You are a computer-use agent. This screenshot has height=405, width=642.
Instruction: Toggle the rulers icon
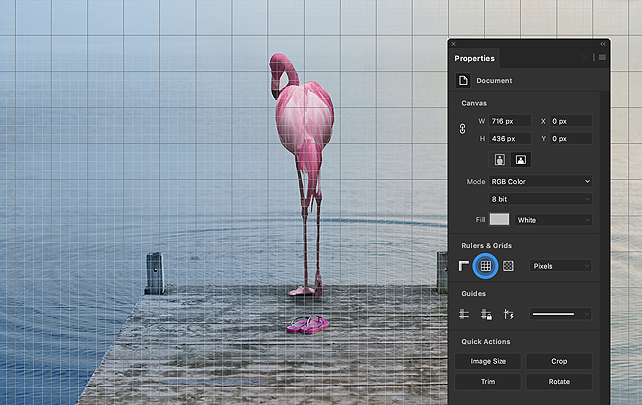[x=463, y=266]
